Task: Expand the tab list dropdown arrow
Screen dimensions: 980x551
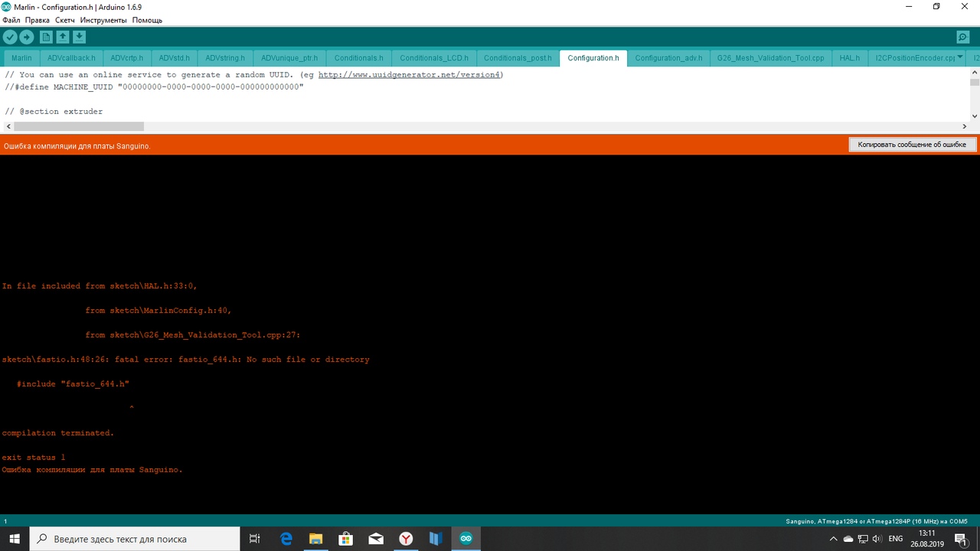Action: click(960, 57)
